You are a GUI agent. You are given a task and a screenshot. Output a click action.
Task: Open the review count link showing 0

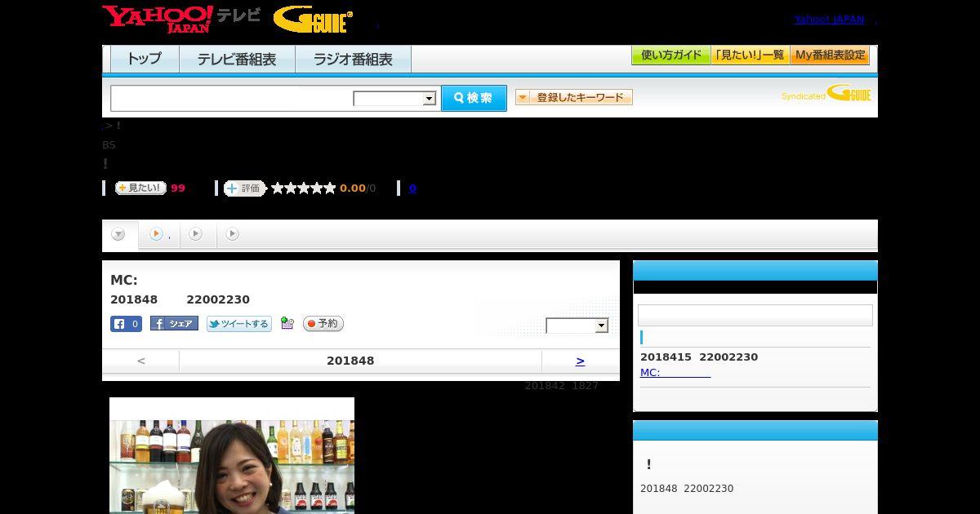tap(412, 188)
